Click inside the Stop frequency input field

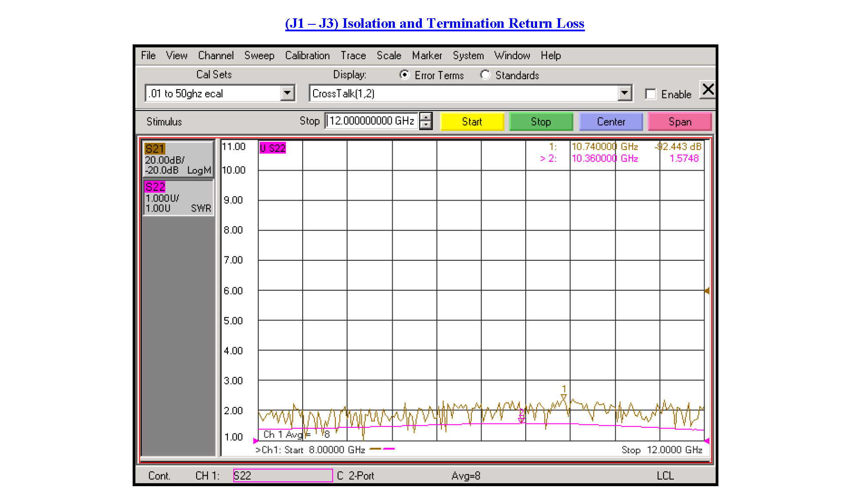[372, 121]
